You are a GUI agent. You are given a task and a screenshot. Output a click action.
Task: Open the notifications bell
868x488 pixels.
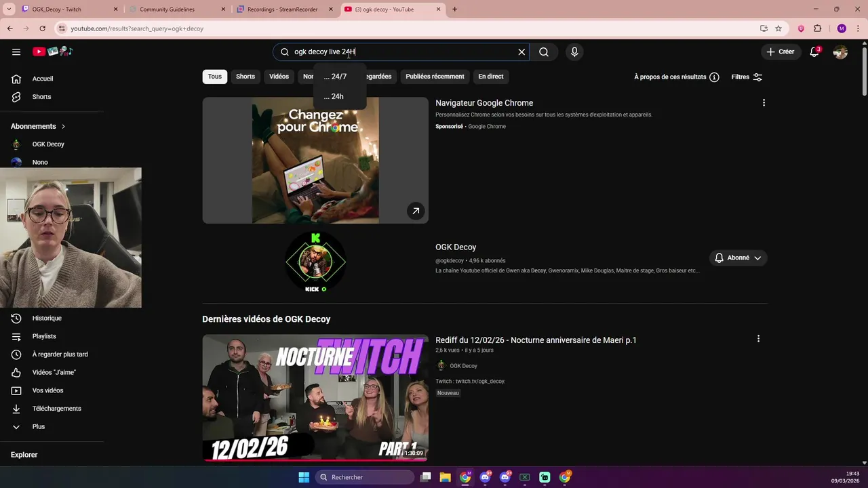coord(816,52)
